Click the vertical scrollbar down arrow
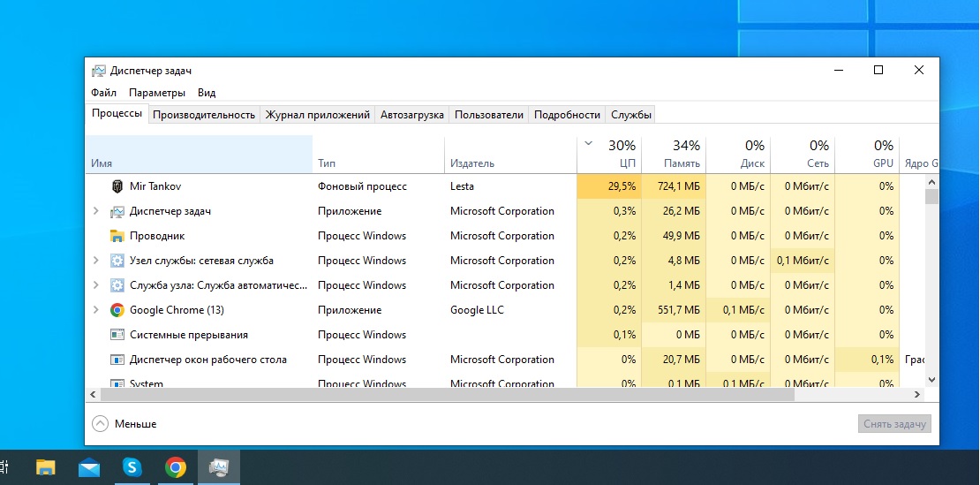This screenshot has width=980, height=485. point(931,378)
